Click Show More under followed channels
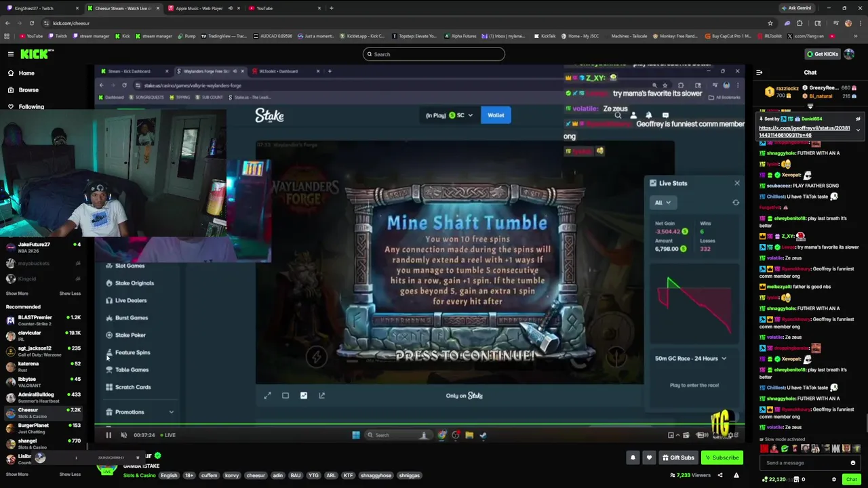868x488 pixels. pyautogui.click(x=17, y=293)
